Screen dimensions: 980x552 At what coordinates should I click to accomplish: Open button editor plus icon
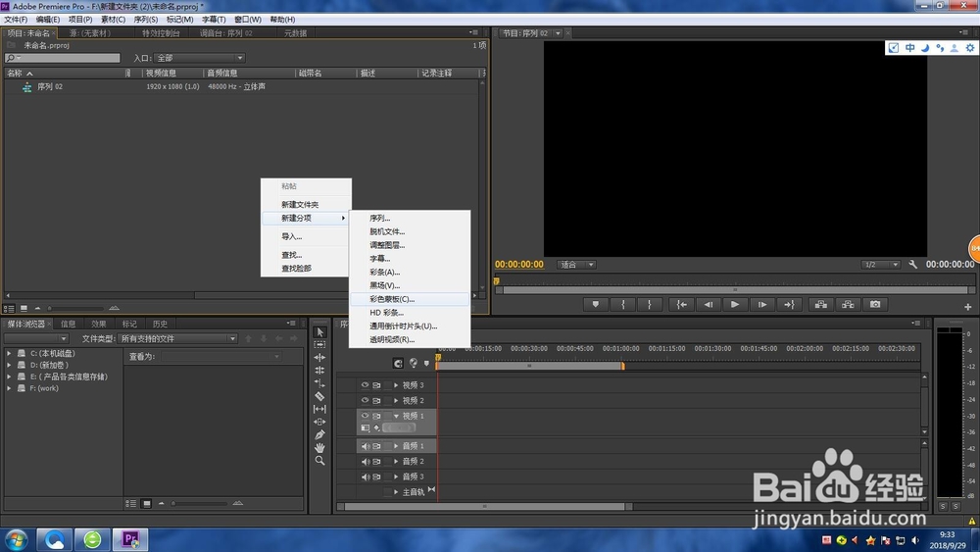967,307
